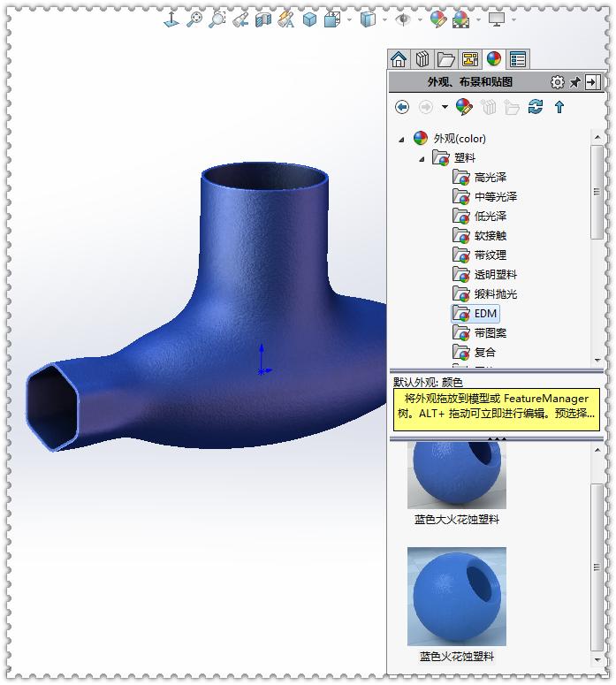Click the Apply Scene icon in top toolbar
616x685 pixels.
[461, 19]
